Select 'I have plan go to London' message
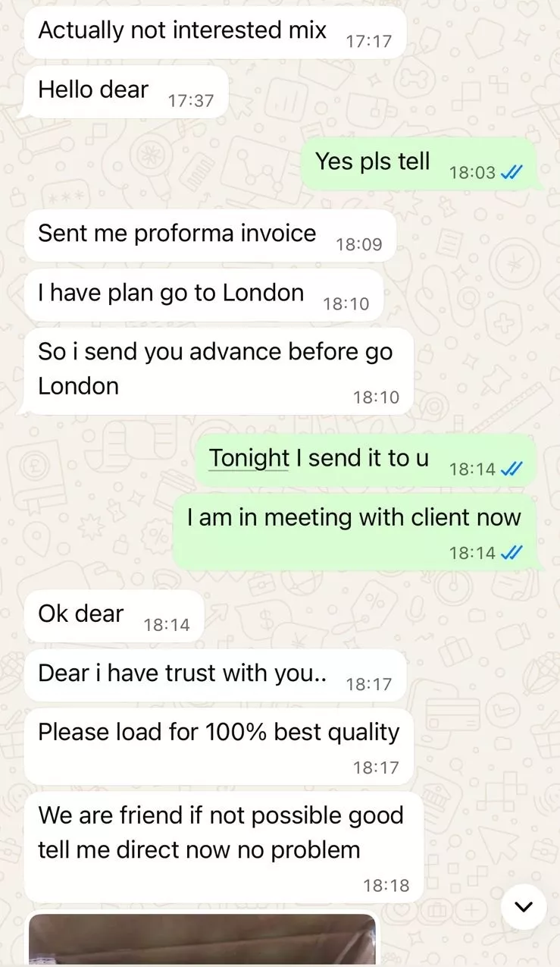 203,295
